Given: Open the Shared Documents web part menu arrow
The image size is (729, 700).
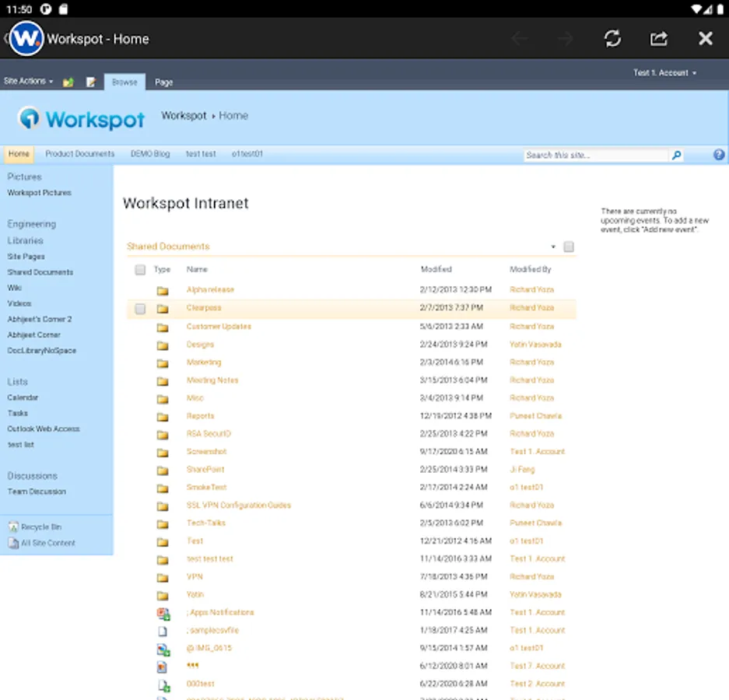Looking at the screenshot, I should tap(553, 247).
